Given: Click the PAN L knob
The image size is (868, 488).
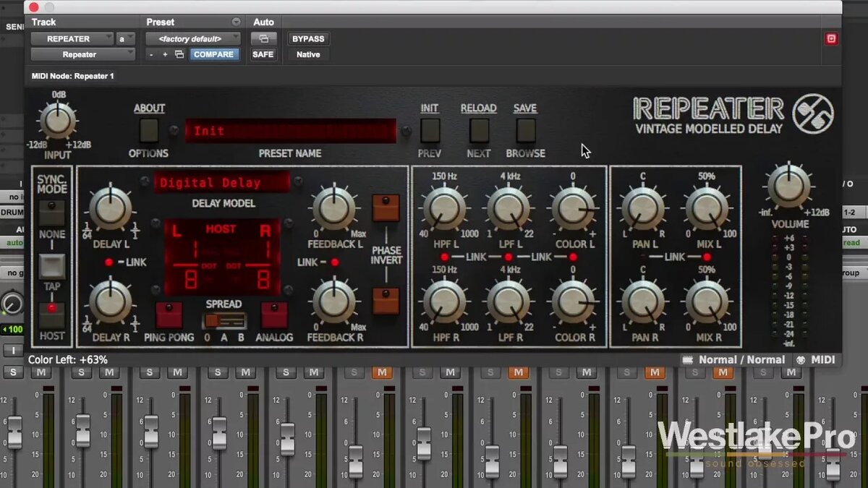Looking at the screenshot, I should (642, 208).
